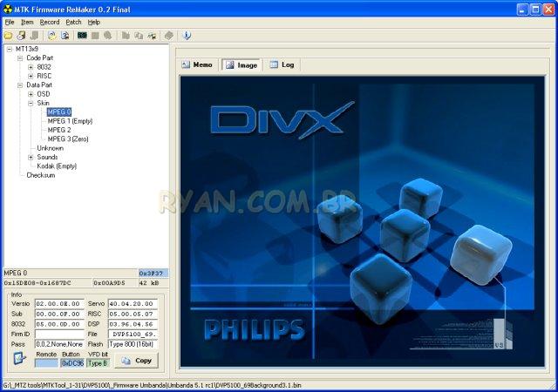This screenshot has height=392, width=558.
Task: Expand the OSD node under Data Part
Action: pyautogui.click(x=31, y=94)
